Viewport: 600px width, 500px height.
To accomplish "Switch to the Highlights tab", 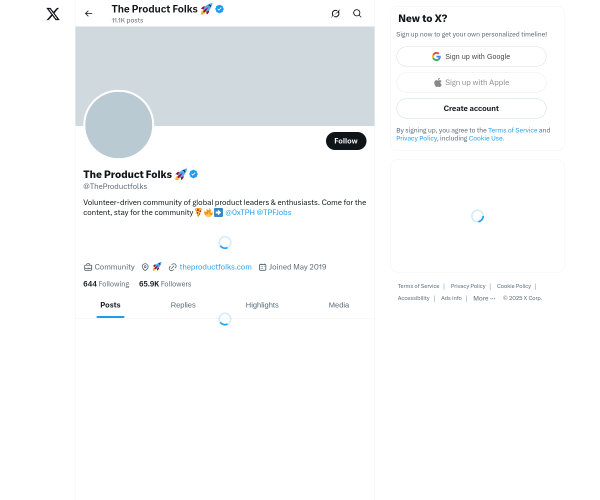I will (x=262, y=305).
